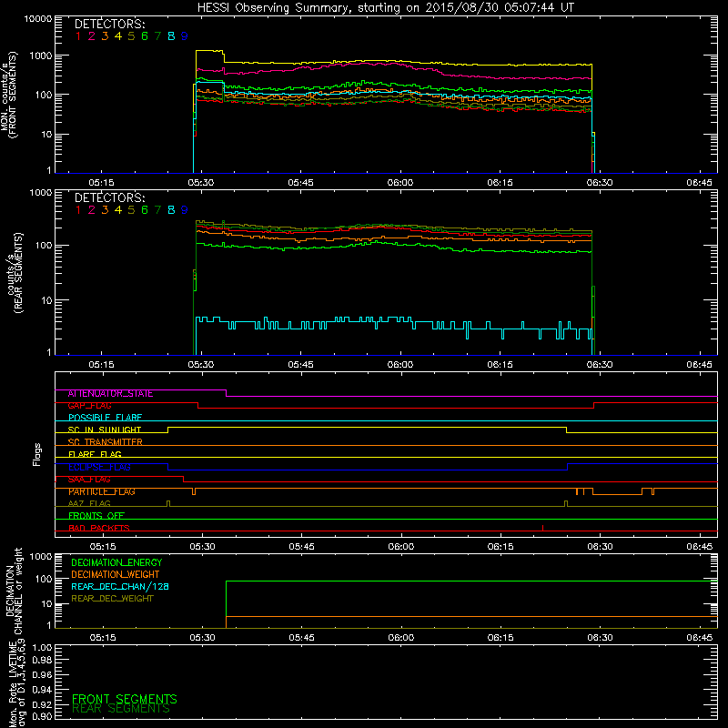Select detector 2 in rear segments legend
This screenshot has width=728, height=728.
(92, 210)
